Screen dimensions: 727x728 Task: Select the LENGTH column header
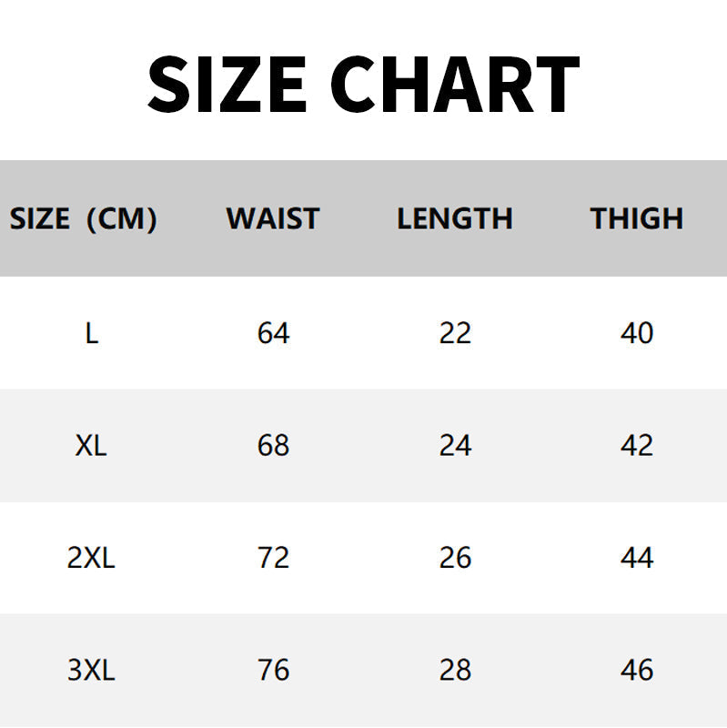[x=455, y=218]
